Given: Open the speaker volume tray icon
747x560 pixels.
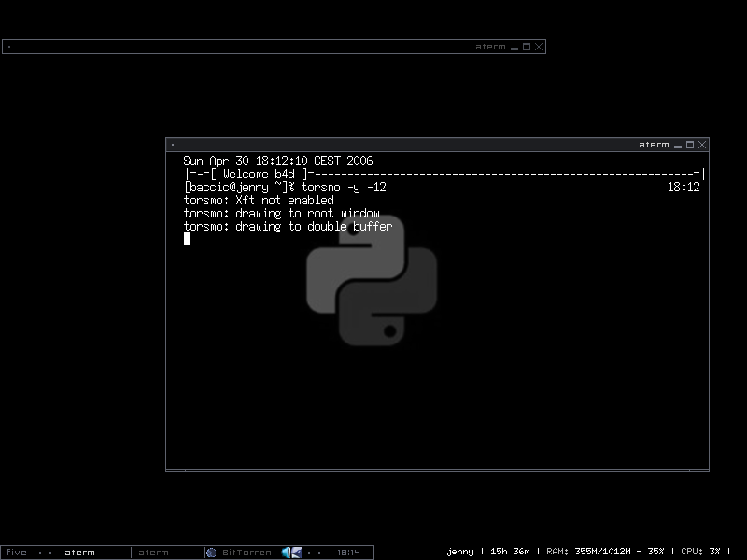Looking at the screenshot, I should pyautogui.click(x=286, y=553).
